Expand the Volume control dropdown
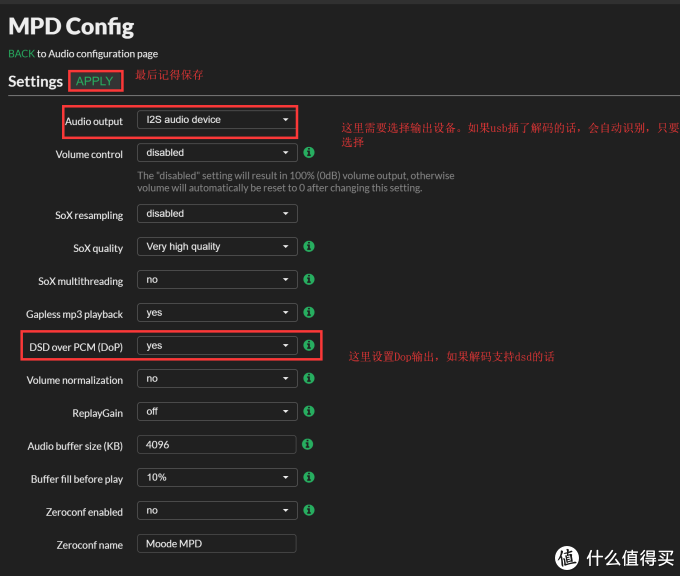 (216, 153)
